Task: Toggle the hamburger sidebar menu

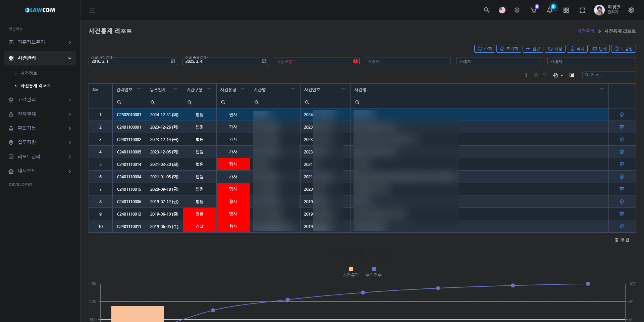Action: pyautogui.click(x=92, y=10)
